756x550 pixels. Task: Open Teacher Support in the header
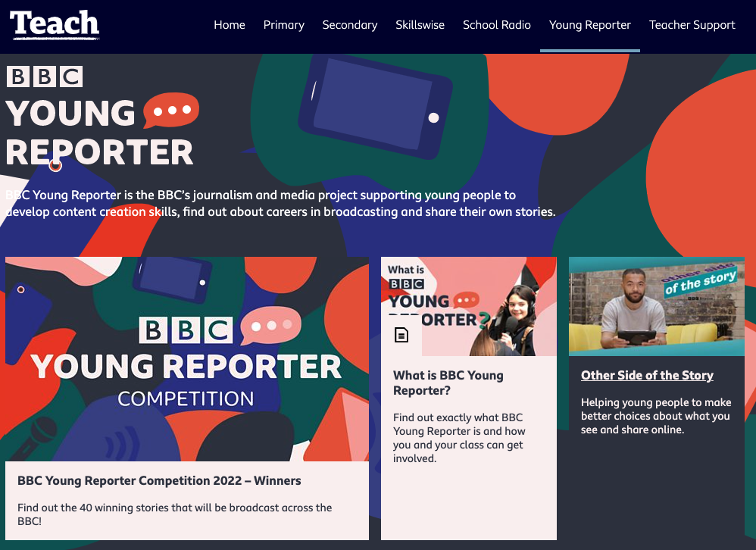[692, 25]
